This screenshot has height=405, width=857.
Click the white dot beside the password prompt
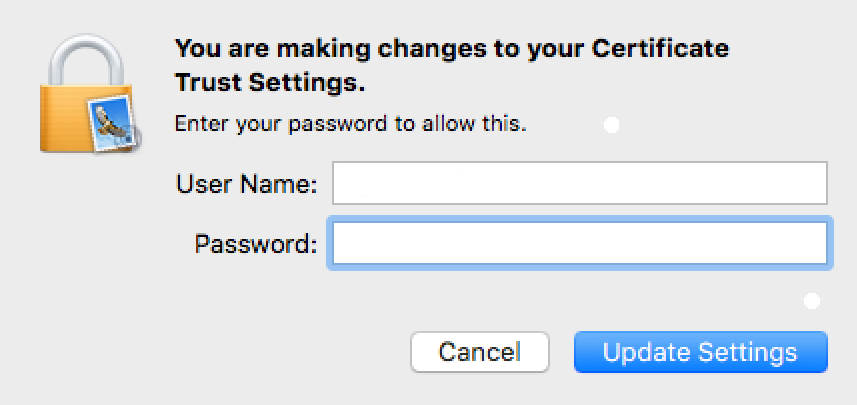(612, 125)
